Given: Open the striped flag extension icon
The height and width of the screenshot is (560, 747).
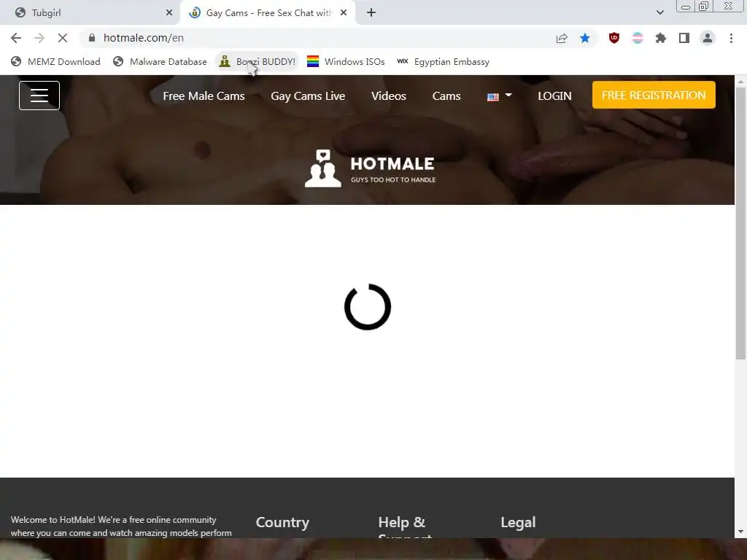Looking at the screenshot, I should coord(638,38).
